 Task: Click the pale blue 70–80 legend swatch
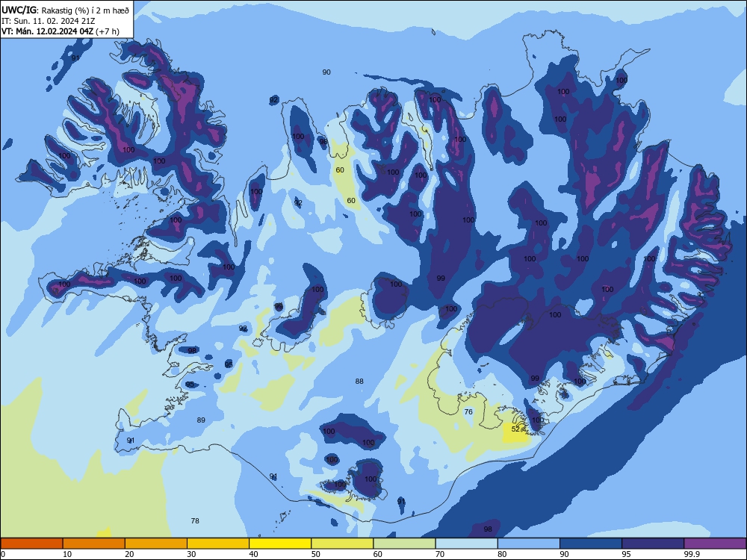466,544
